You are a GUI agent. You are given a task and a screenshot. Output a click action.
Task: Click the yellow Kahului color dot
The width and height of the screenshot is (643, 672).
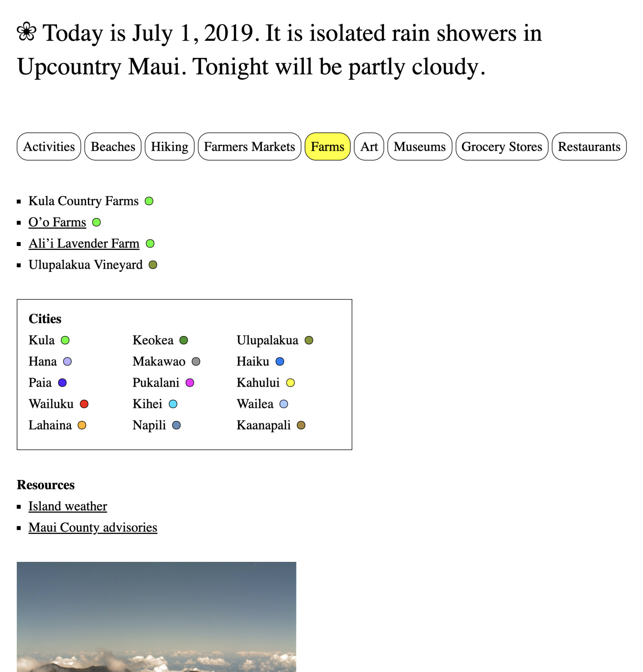[291, 383]
